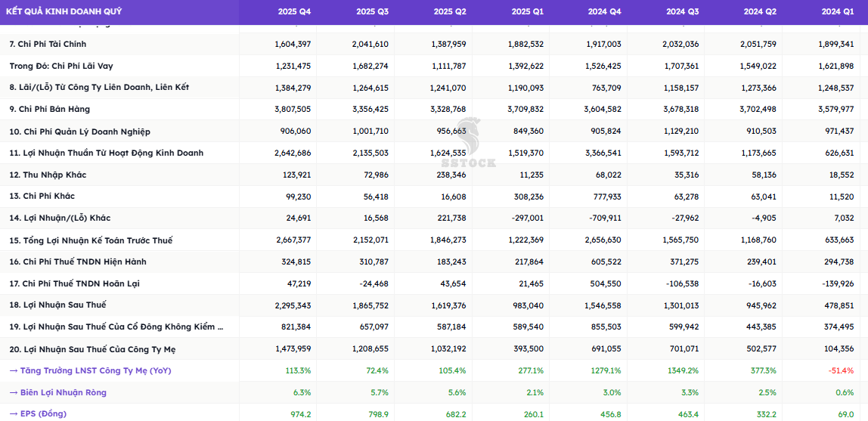Click the 2024 Q3 column header
The height and width of the screenshot is (421, 868).
[683, 11]
